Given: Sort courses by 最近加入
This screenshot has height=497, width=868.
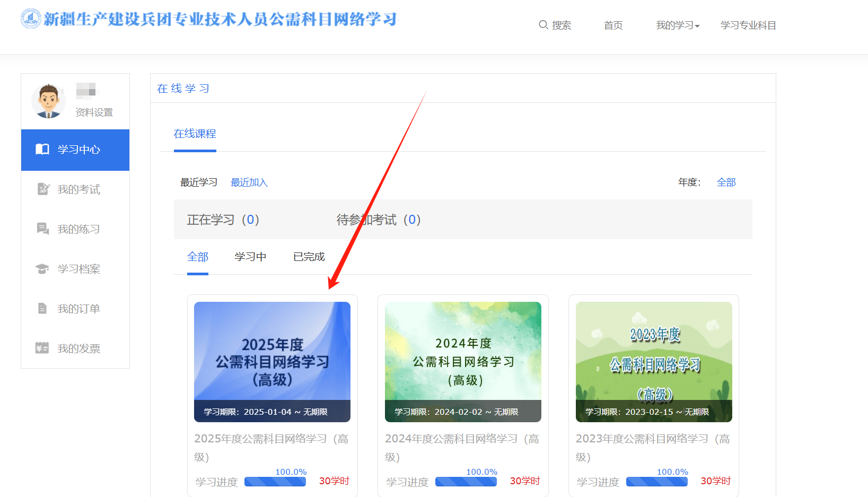Looking at the screenshot, I should (249, 182).
